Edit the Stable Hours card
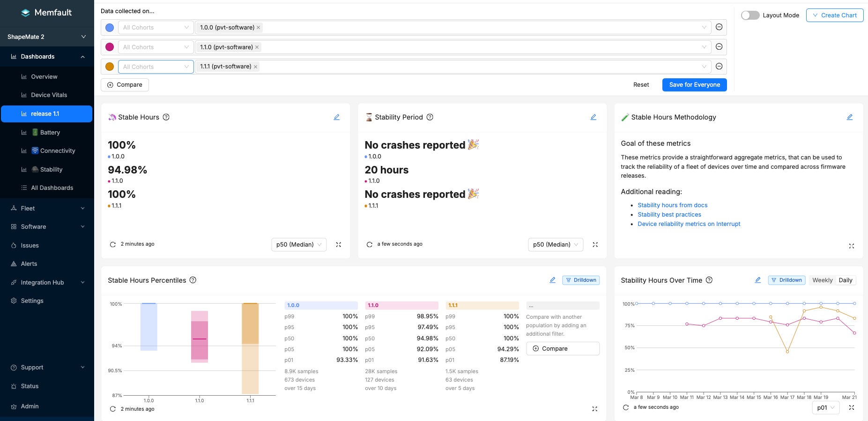Image resolution: width=868 pixels, height=421 pixels. pyautogui.click(x=336, y=117)
